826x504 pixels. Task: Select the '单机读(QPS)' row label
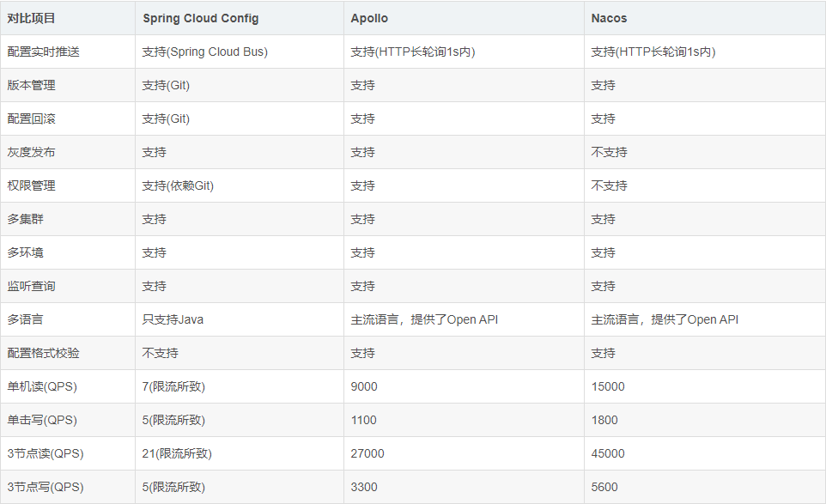42,386
